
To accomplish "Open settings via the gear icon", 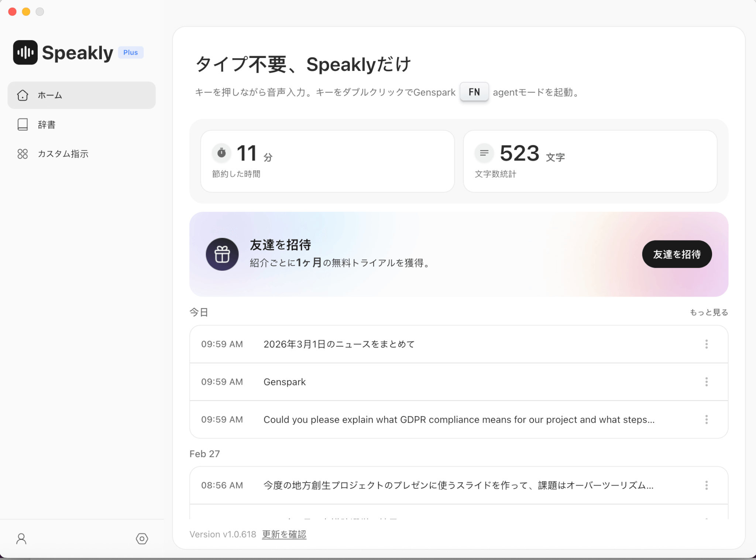I will [142, 539].
